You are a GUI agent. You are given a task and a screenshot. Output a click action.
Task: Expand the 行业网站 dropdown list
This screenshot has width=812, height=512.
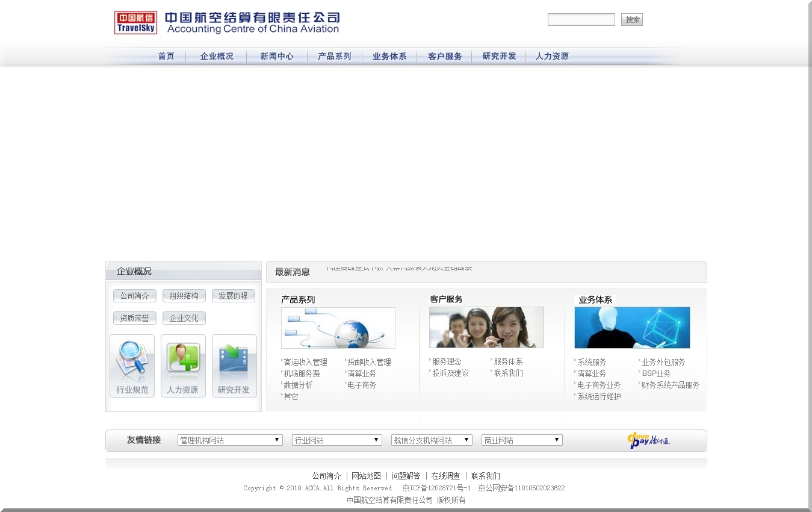click(336, 440)
